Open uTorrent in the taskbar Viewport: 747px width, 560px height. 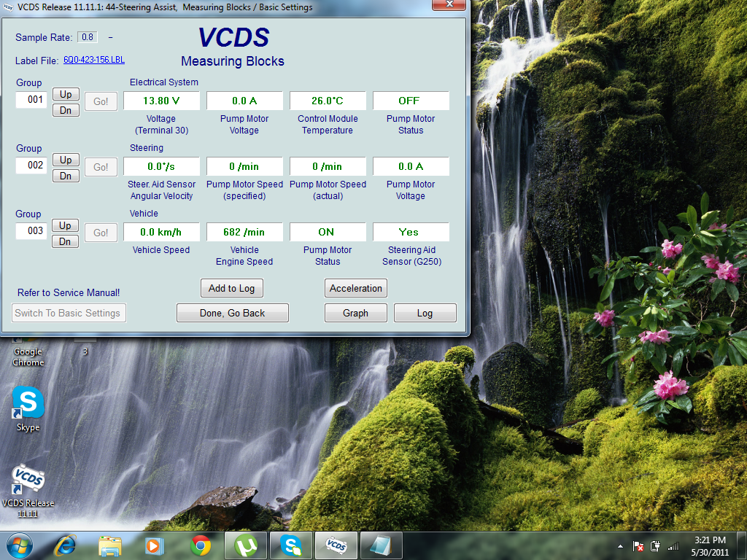(246, 545)
